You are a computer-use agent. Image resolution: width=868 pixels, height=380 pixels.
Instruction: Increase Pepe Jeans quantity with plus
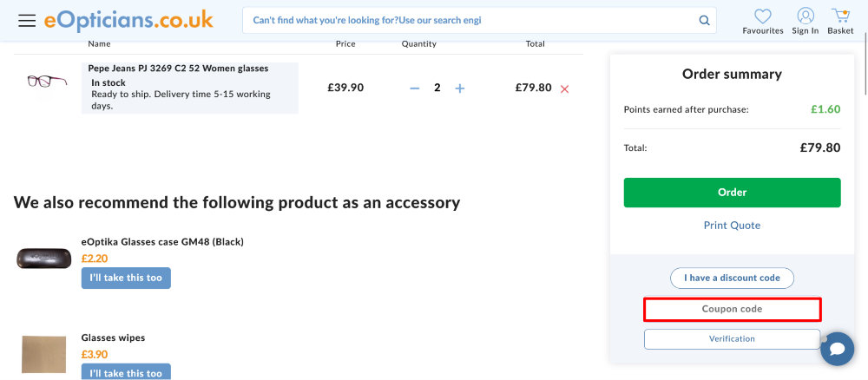coord(459,88)
